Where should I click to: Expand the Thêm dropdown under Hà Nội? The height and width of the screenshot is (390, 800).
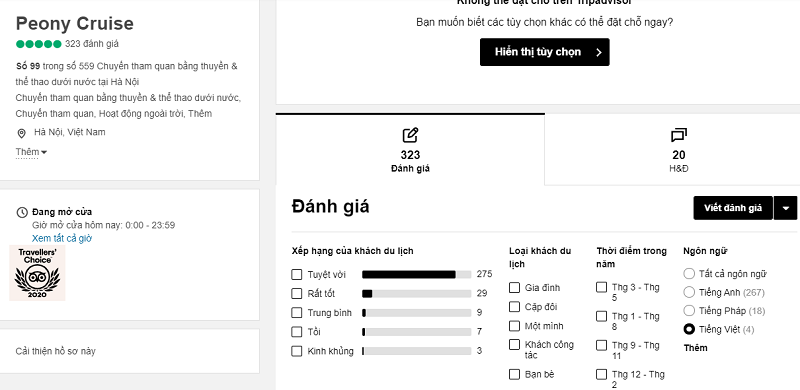click(x=31, y=152)
